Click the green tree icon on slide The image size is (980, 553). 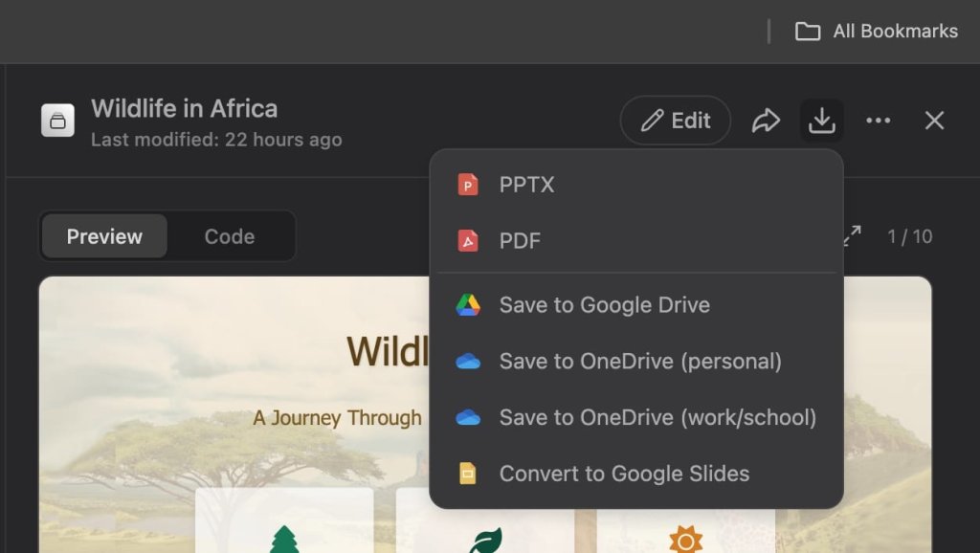click(284, 540)
